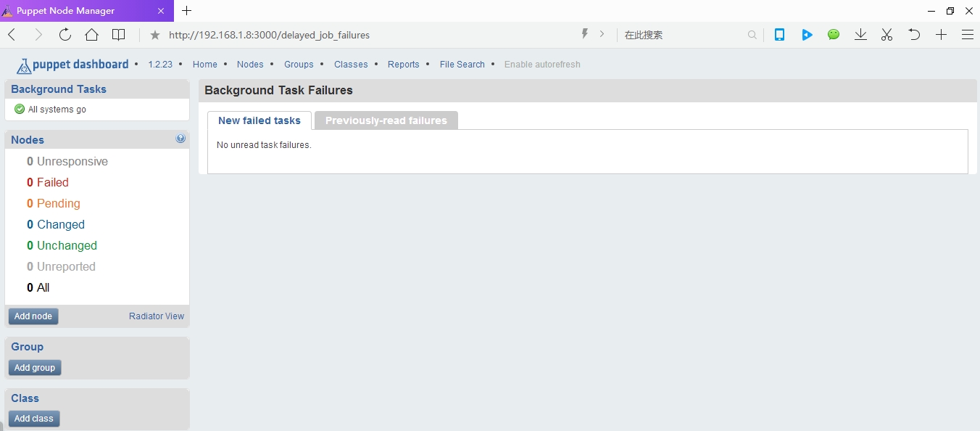Click the green All systems go checkmark
Viewport: 980px width, 431px height.
click(x=20, y=110)
